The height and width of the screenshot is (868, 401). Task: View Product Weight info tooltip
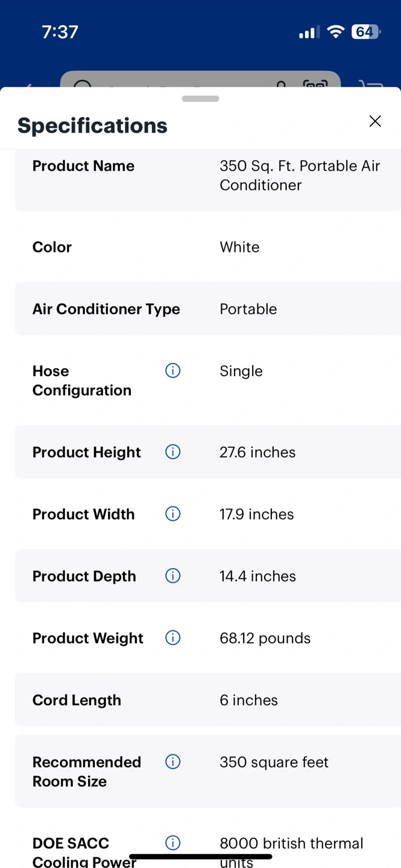click(173, 638)
